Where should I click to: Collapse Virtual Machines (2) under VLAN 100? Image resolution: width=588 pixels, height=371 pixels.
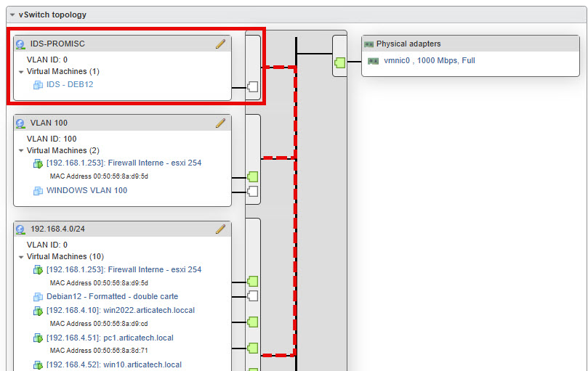[21, 151]
